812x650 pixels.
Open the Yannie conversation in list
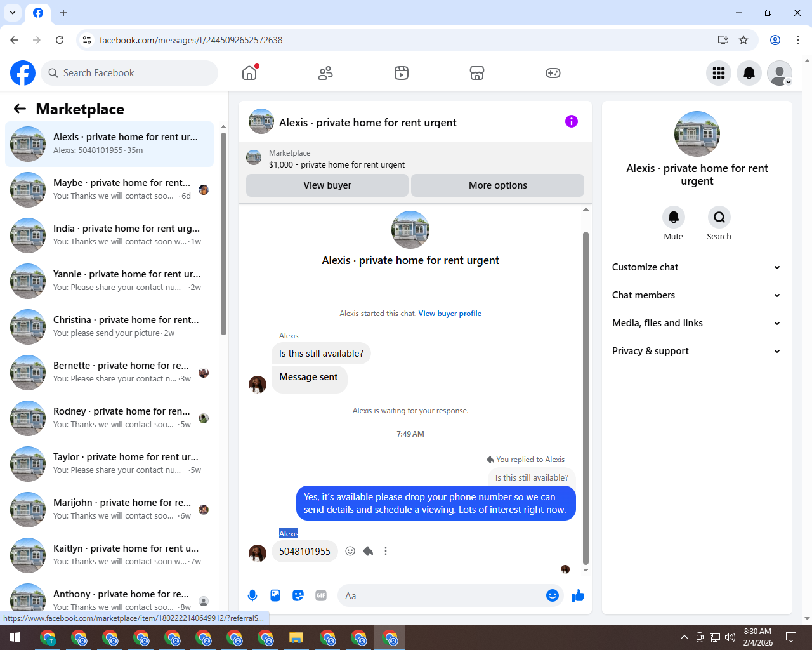(109, 281)
